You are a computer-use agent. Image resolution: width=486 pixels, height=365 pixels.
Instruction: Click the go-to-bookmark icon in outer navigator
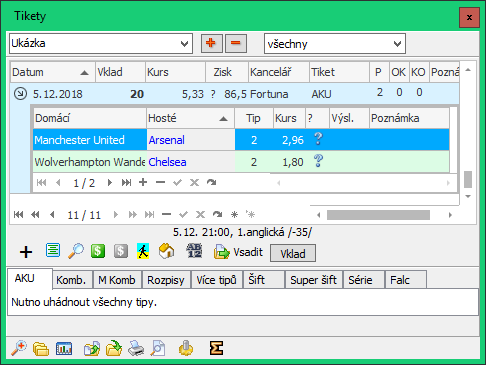coord(250,214)
